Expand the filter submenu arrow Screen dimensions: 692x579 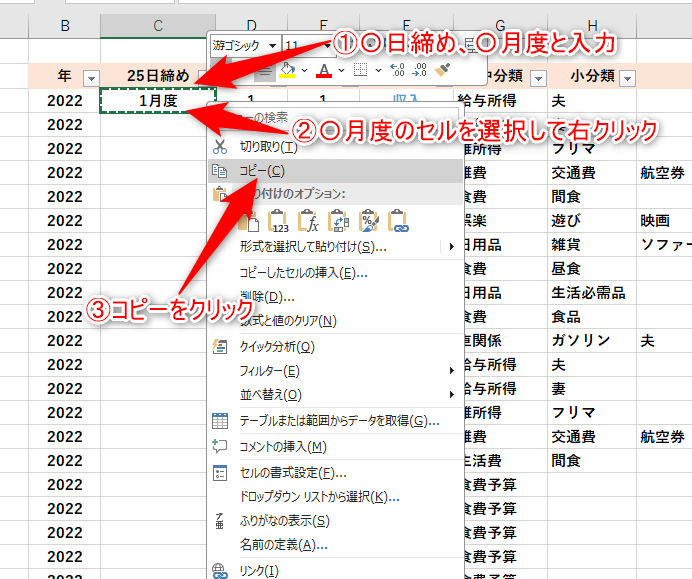pos(451,370)
